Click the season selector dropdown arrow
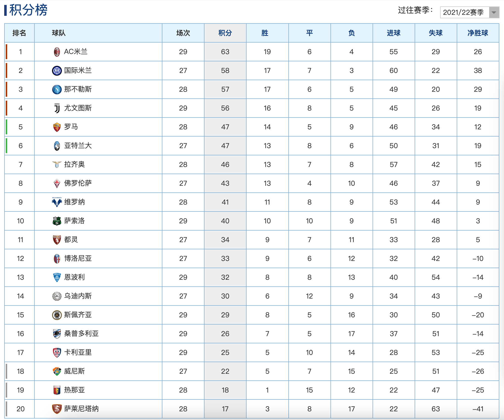 pyautogui.click(x=494, y=12)
